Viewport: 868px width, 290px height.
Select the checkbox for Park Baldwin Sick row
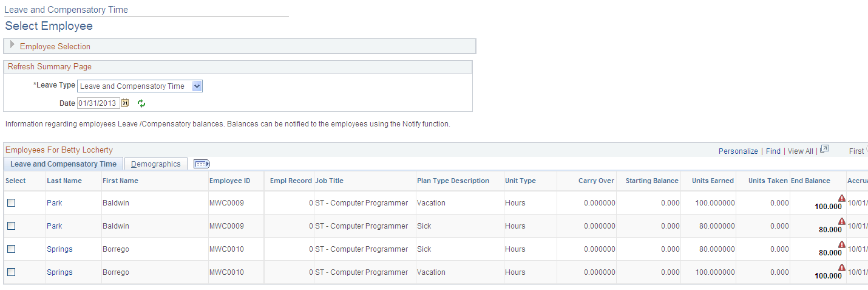[x=12, y=226]
